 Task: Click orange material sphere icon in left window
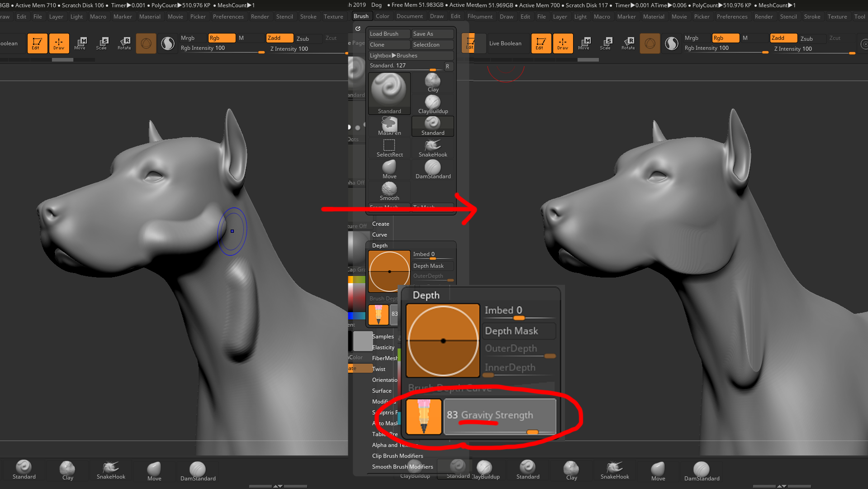pyautogui.click(x=146, y=43)
